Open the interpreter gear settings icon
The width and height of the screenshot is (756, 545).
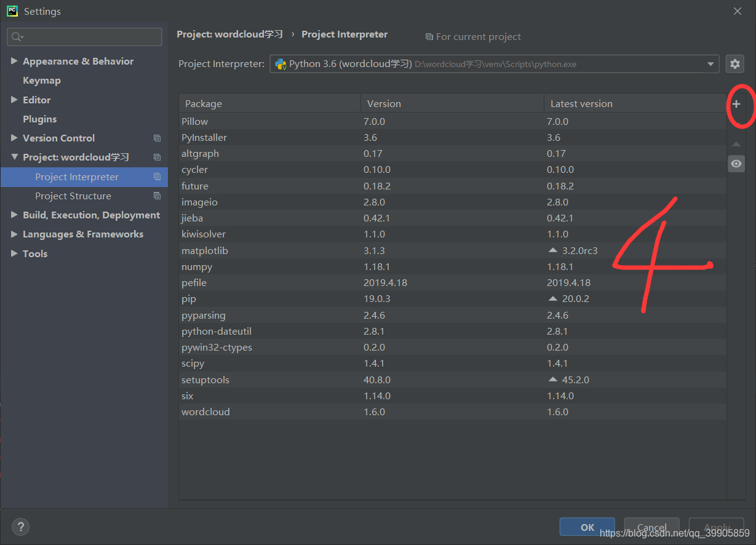(x=734, y=64)
